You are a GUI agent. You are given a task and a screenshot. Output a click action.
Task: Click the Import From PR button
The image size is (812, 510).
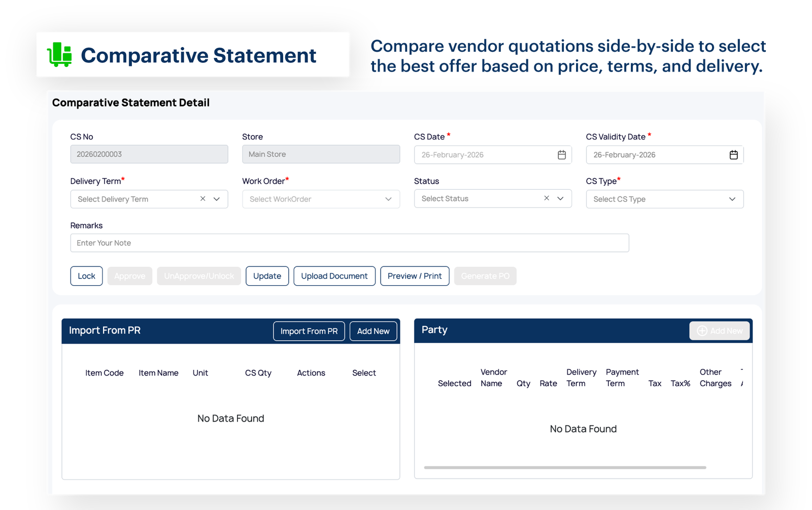[x=309, y=331]
